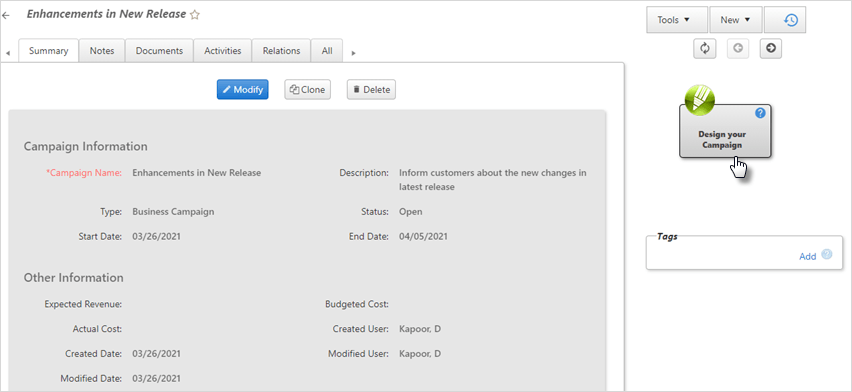The image size is (852, 392).
Task: Click the green pencil campaign designer icon
Action: (700, 100)
